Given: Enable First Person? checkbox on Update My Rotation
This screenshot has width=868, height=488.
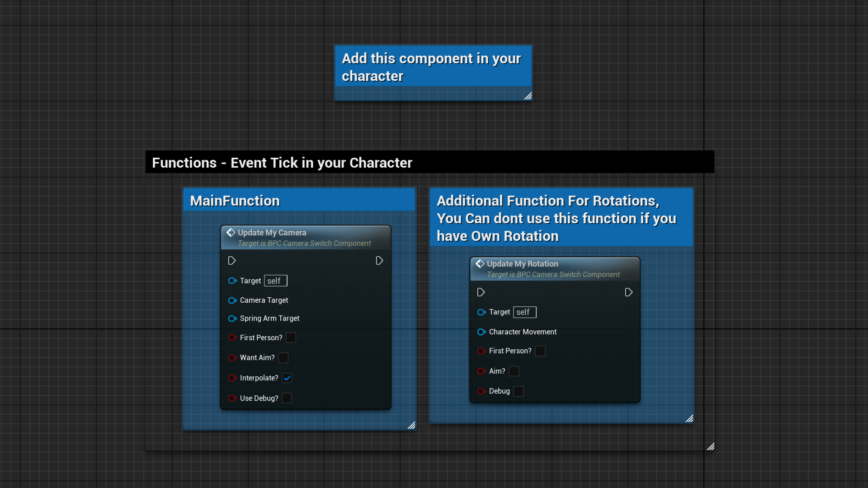Looking at the screenshot, I should click(540, 351).
